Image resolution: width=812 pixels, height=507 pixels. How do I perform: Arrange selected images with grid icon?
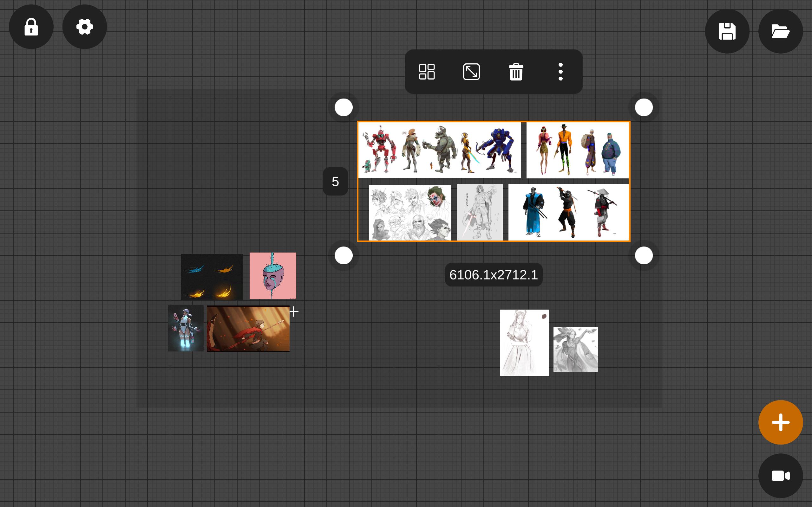[x=427, y=72]
